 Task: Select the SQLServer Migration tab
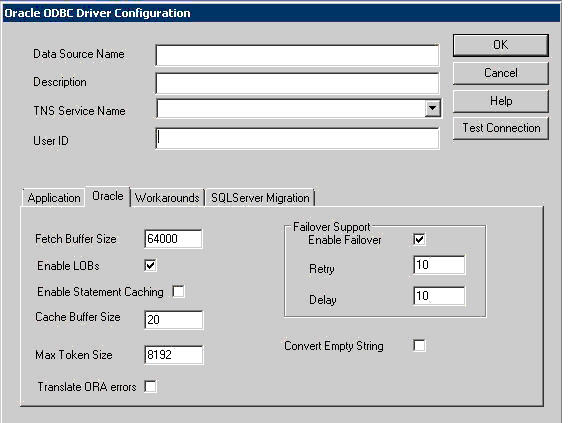[260, 198]
